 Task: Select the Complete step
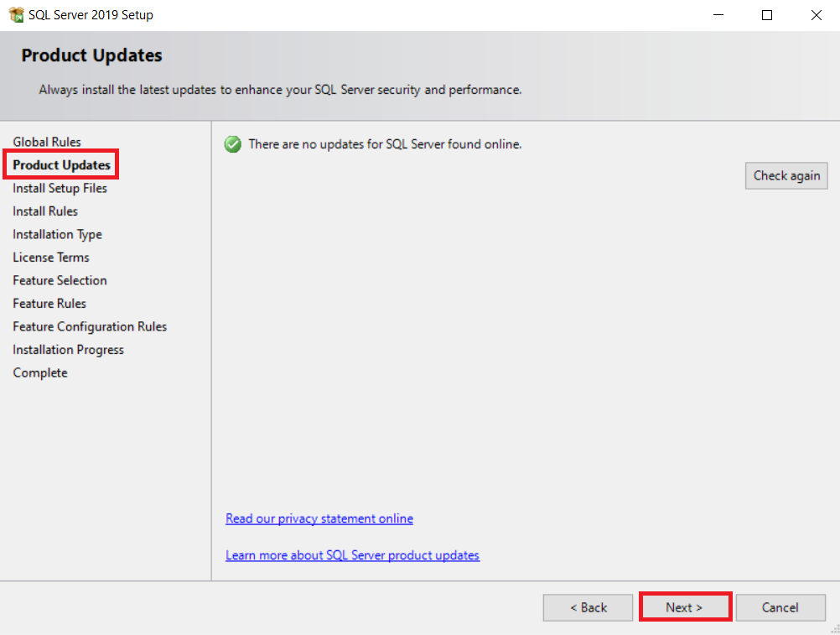(x=40, y=372)
